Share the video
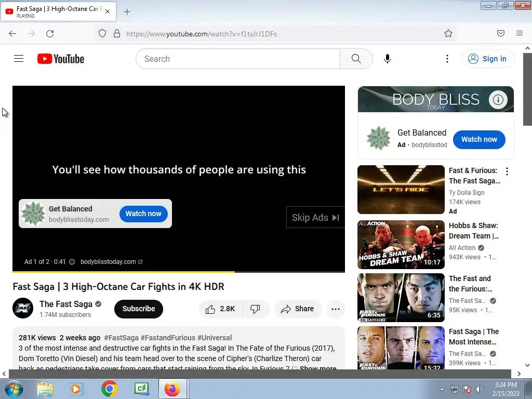The image size is (532, 399). [x=298, y=309]
